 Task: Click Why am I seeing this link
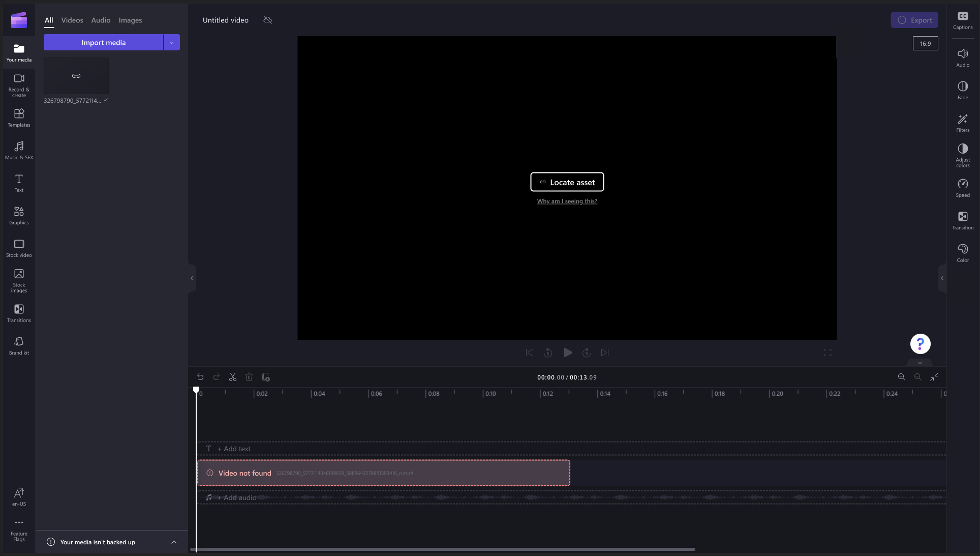tap(567, 201)
